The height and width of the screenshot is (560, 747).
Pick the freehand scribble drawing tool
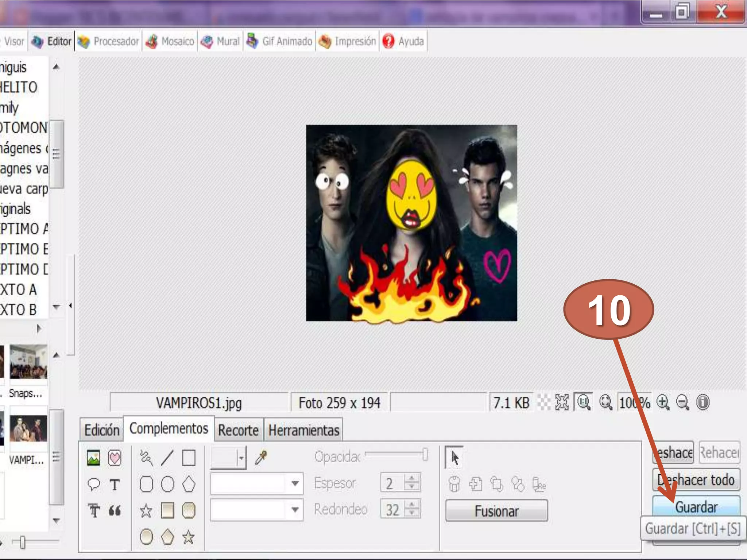146,458
